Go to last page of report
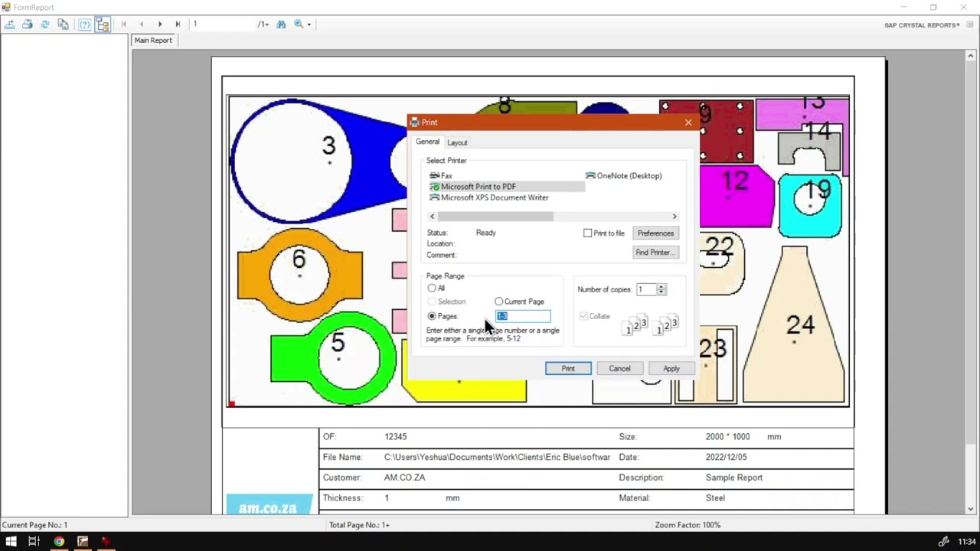This screenshot has height=551, width=980. click(x=178, y=24)
